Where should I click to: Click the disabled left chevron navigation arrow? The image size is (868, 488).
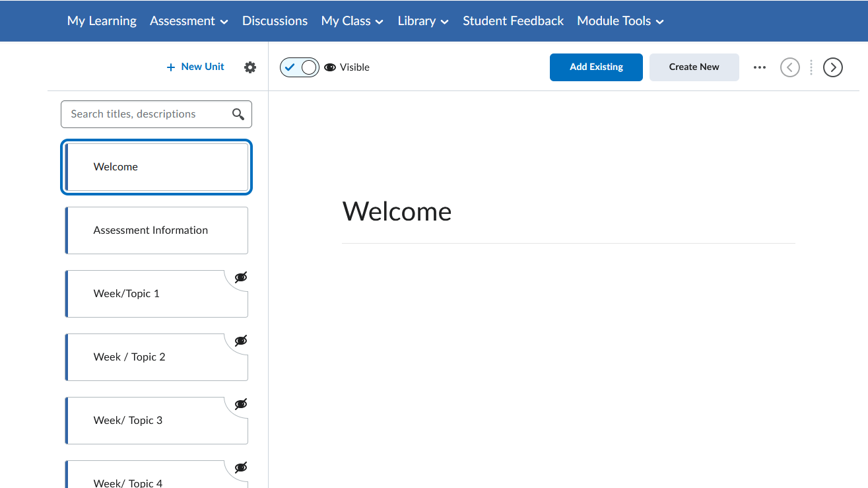click(789, 67)
